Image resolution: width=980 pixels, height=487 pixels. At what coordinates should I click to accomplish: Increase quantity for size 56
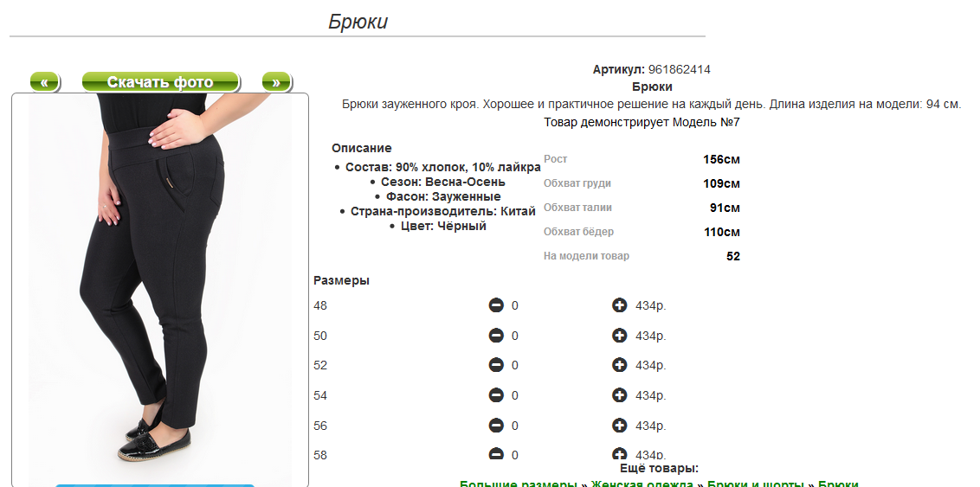tap(619, 426)
